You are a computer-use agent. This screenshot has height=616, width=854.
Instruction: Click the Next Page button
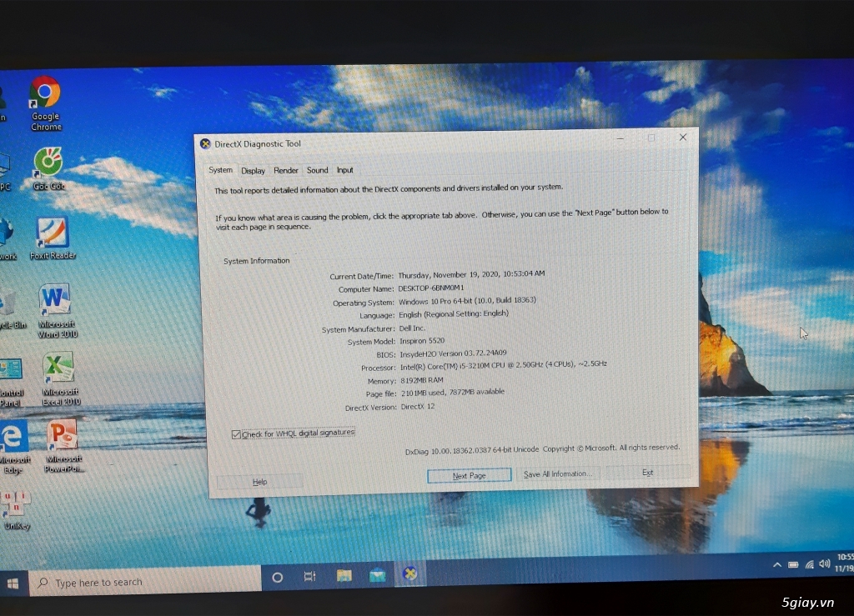pyautogui.click(x=470, y=475)
